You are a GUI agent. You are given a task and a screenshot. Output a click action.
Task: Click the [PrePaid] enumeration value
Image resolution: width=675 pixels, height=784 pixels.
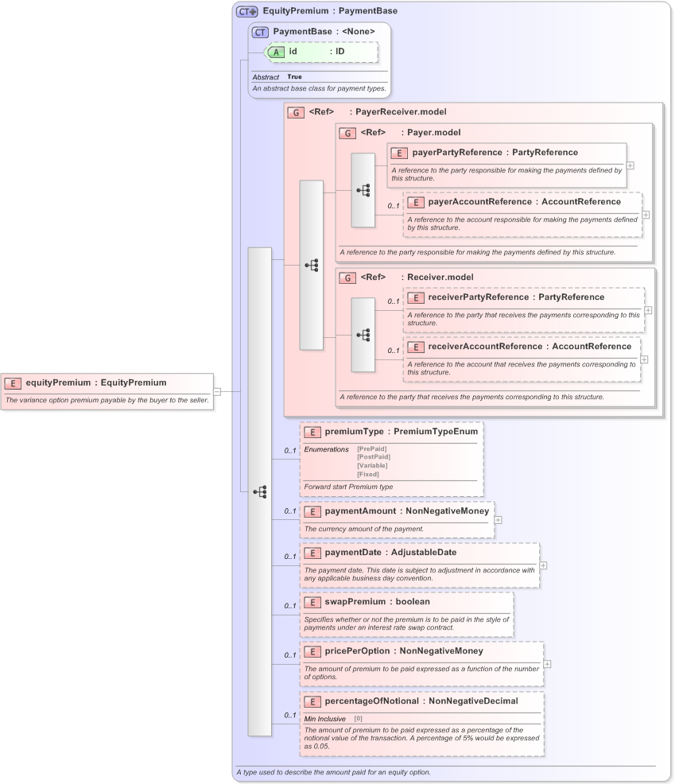tap(371, 449)
